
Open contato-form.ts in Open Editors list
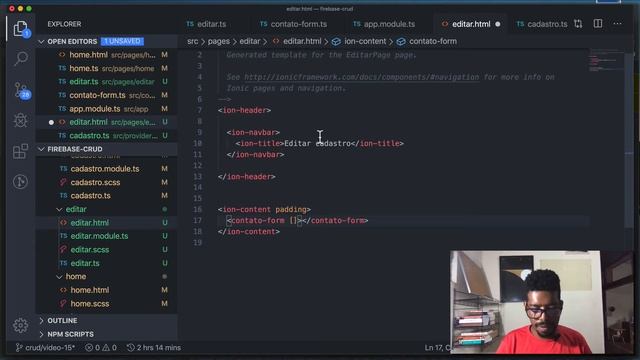tap(107, 95)
